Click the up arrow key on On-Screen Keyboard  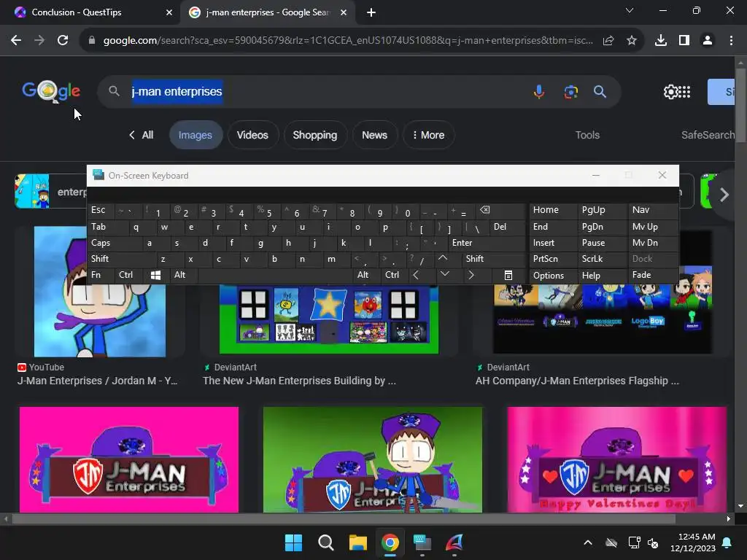coord(443,258)
